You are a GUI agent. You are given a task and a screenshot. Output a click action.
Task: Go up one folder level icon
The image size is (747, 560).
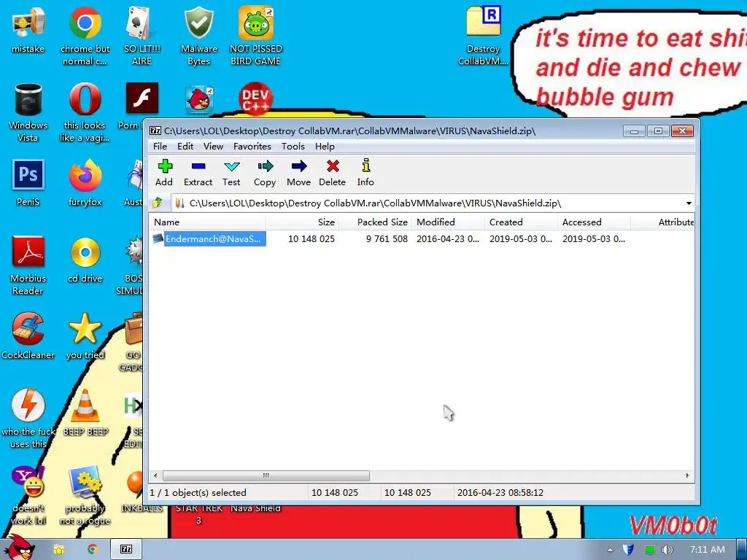pos(158,203)
